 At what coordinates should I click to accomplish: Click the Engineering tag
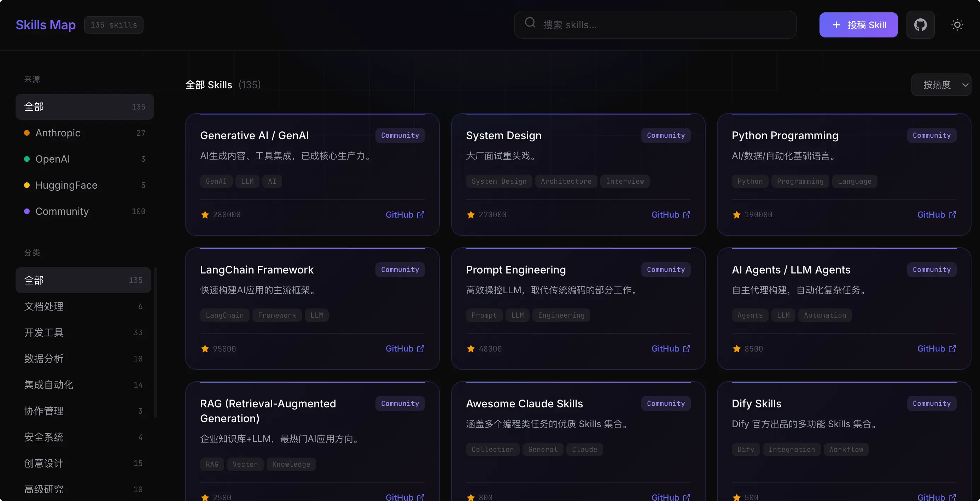(561, 315)
